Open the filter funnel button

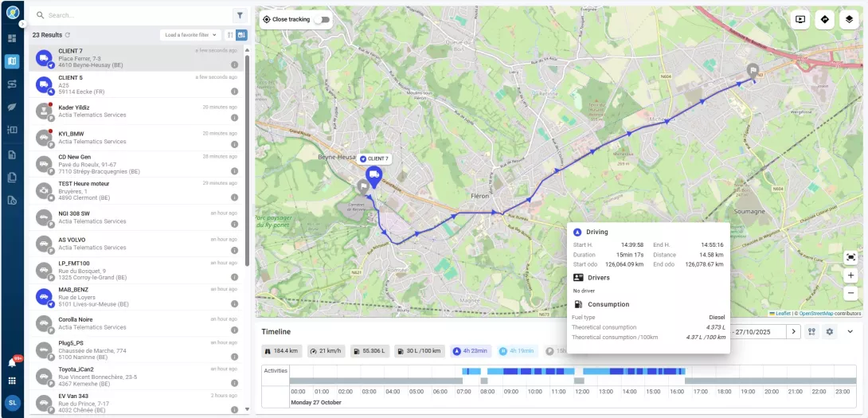click(x=240, y=15)
